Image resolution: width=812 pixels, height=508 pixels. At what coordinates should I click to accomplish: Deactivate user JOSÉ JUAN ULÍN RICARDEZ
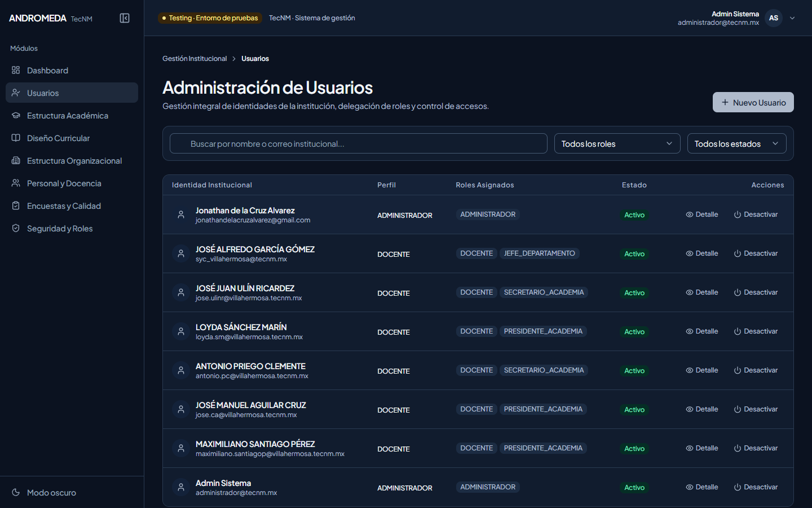point(756,292)
